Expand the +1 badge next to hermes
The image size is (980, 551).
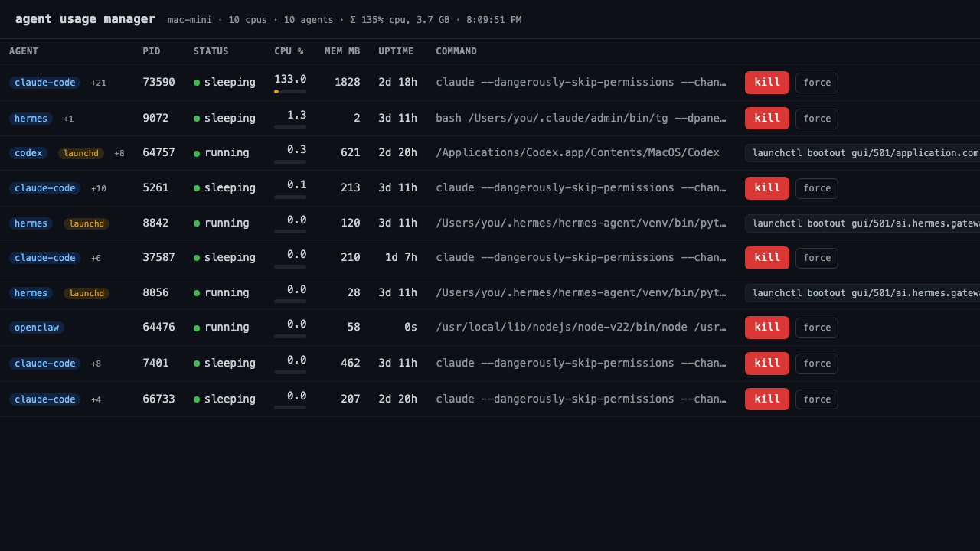69,119
